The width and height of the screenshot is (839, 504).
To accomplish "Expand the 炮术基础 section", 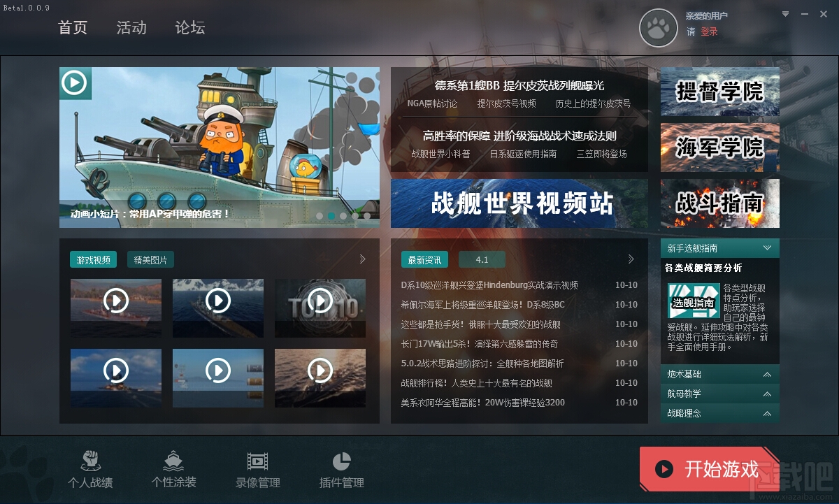I will pyautogui.click(x=767, y=375).
